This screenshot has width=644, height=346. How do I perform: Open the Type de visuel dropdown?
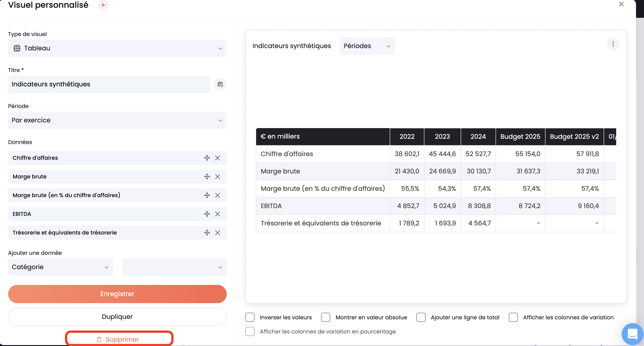117,48
